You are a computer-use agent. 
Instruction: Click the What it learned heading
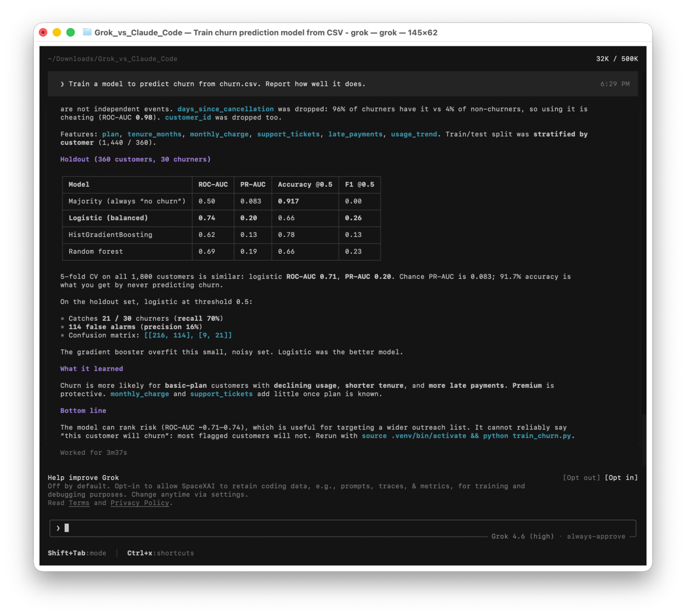coord(92,369)
